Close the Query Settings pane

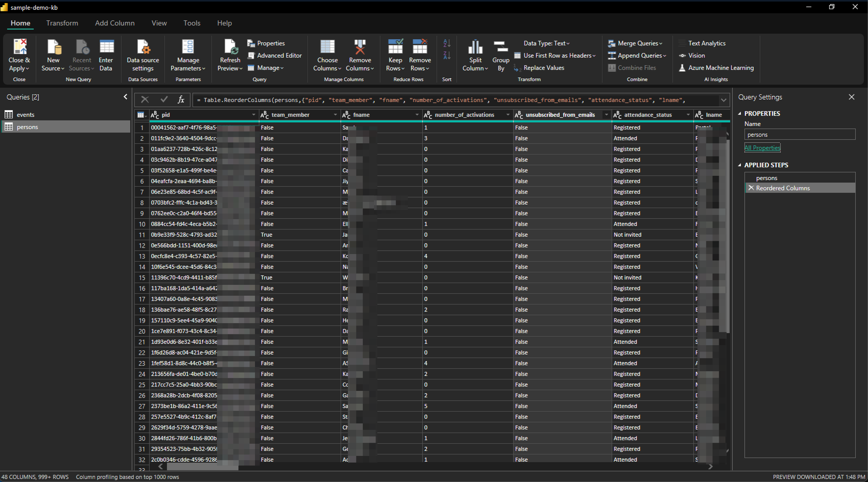click(851, 97)
